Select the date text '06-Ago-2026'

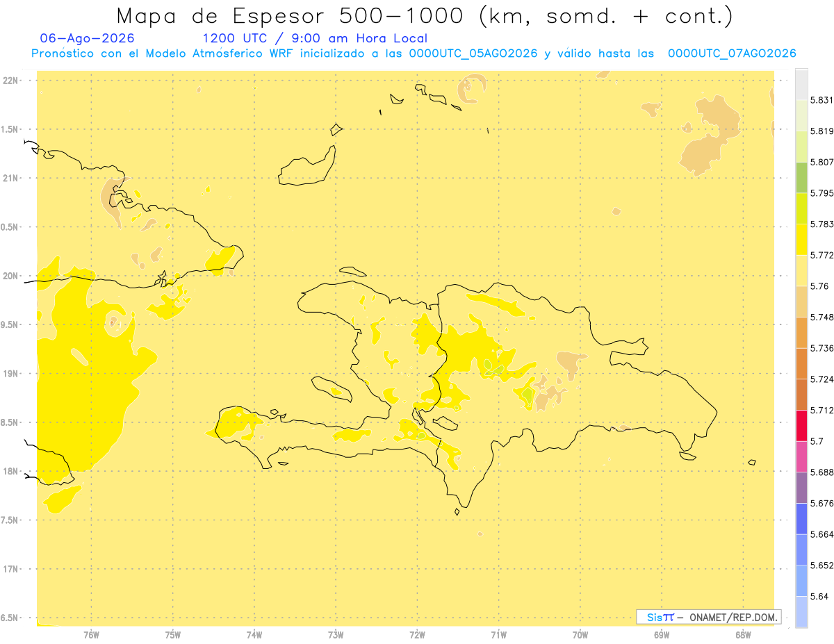88,38
